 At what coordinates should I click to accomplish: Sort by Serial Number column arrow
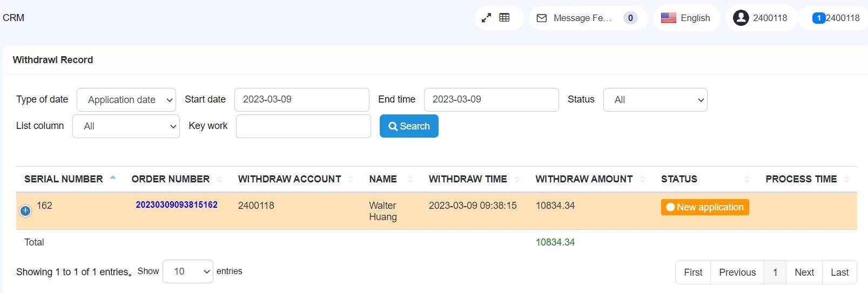(x=113, y=178)
